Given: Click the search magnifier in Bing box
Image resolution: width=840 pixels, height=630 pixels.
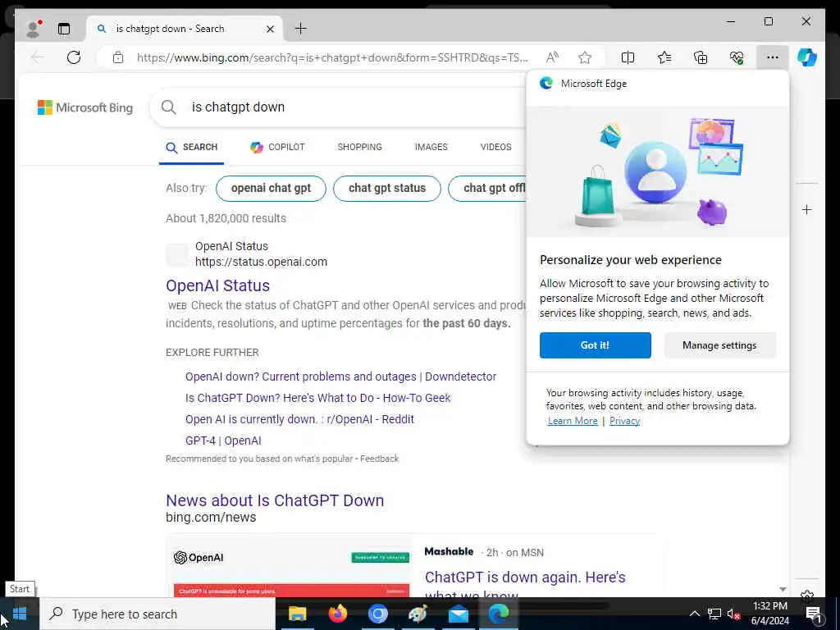Looking at the screenshot, I should 168,107.
